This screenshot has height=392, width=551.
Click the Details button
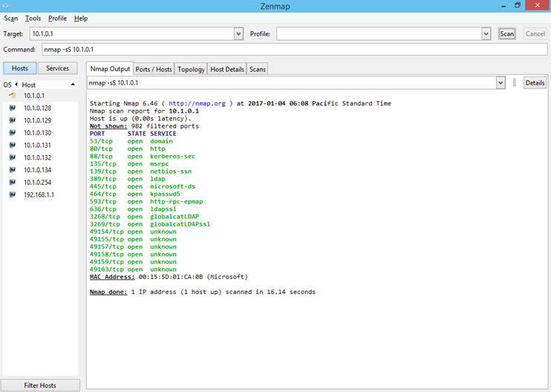coord(535,83)
